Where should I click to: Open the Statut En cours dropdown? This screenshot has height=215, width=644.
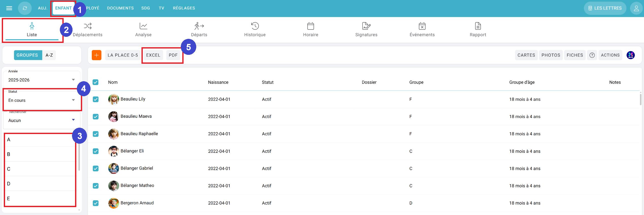73,100
